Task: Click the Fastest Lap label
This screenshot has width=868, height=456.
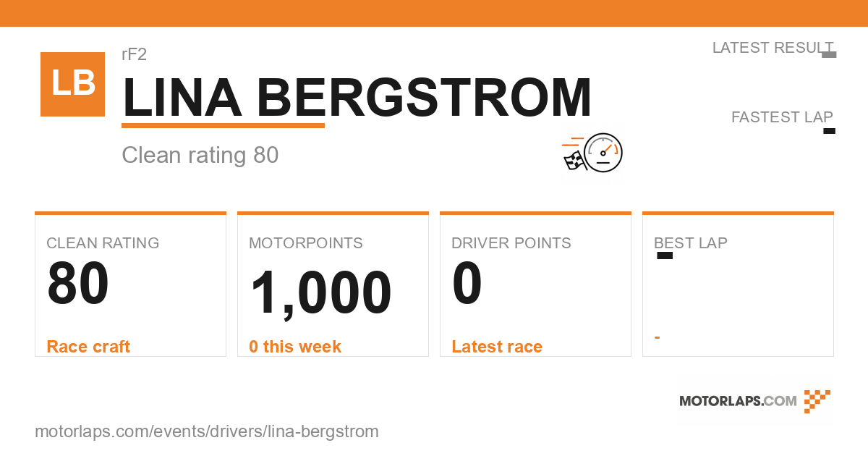Action: (x=782, y=117)
